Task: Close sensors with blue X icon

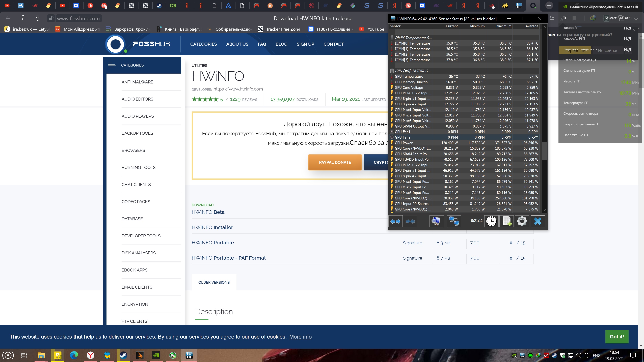Action: 538,221
